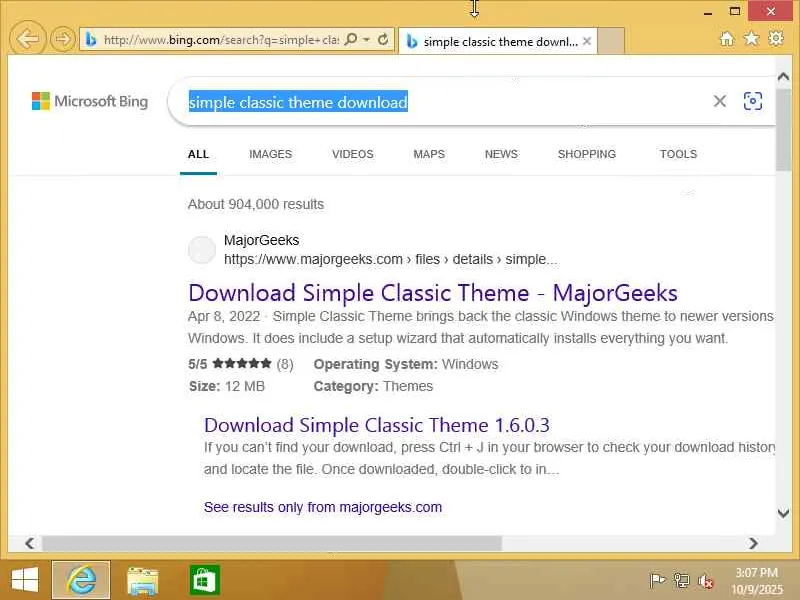Switch to the MAPS tab
This screenshot has width=800, height=600.
(429, 154)
